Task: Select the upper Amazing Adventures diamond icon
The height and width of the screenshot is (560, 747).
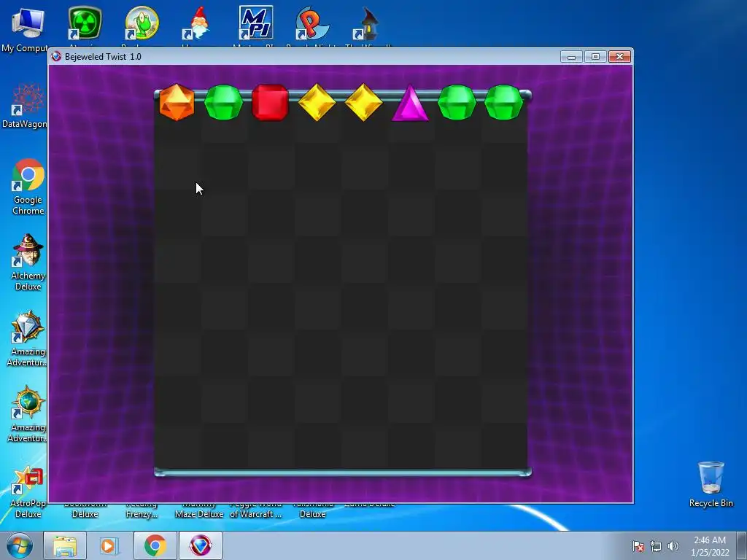Action: pyautogui.click(x=28, y=326)
